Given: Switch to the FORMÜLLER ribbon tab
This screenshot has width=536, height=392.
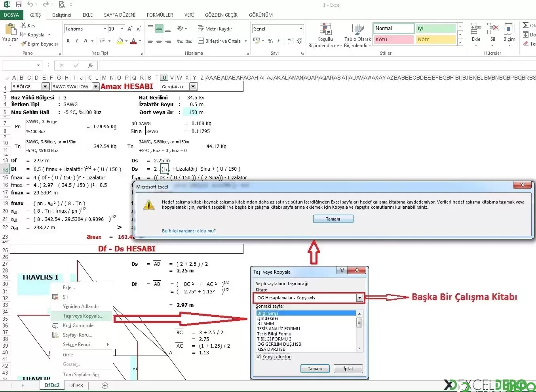Looking at the screenshot, I should (x=160, y=15).
